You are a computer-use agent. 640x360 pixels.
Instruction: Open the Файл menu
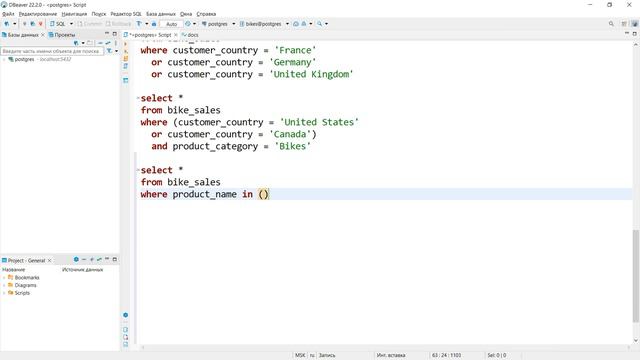(x=8, y=14)
